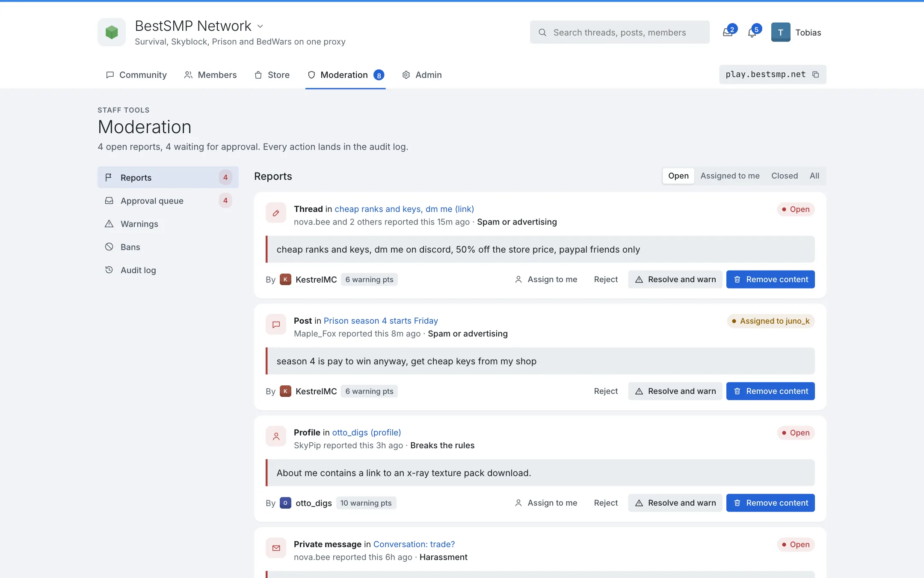Remove content for otto_digs profile report
This screenshot has height=578, width=924.
point(770,503)
